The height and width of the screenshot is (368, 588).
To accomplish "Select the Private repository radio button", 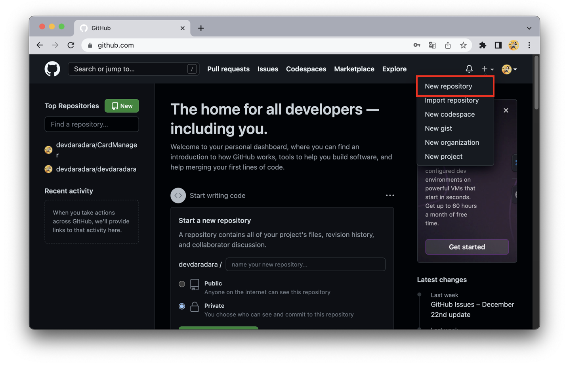I will click(182, 306).
